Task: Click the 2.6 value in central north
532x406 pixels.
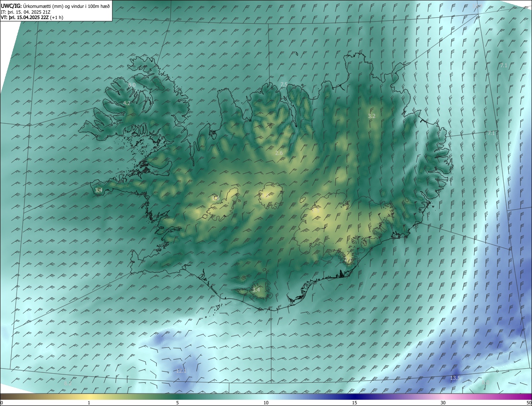Action: point(279,153)
